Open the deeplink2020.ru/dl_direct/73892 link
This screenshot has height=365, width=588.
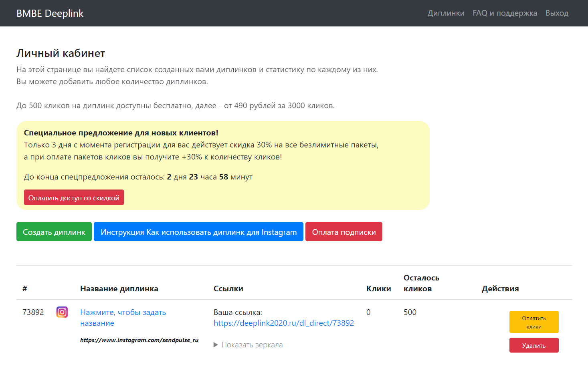283,323
